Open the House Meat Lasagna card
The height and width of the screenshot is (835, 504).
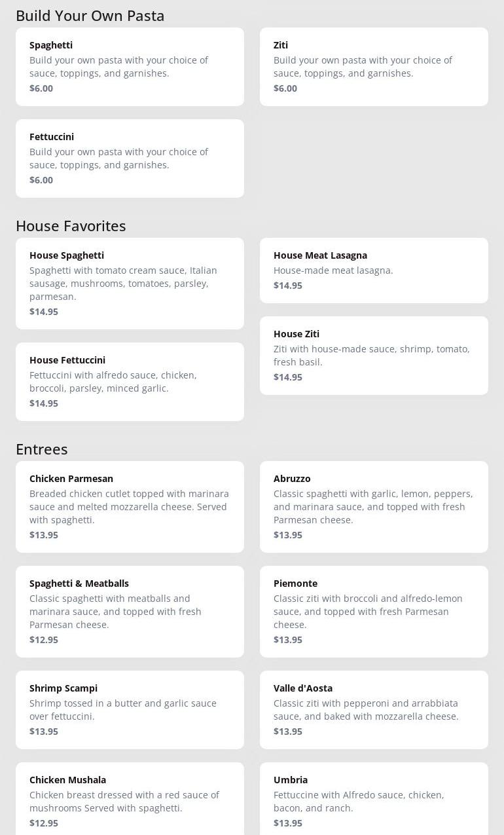[x=374, y=270]
